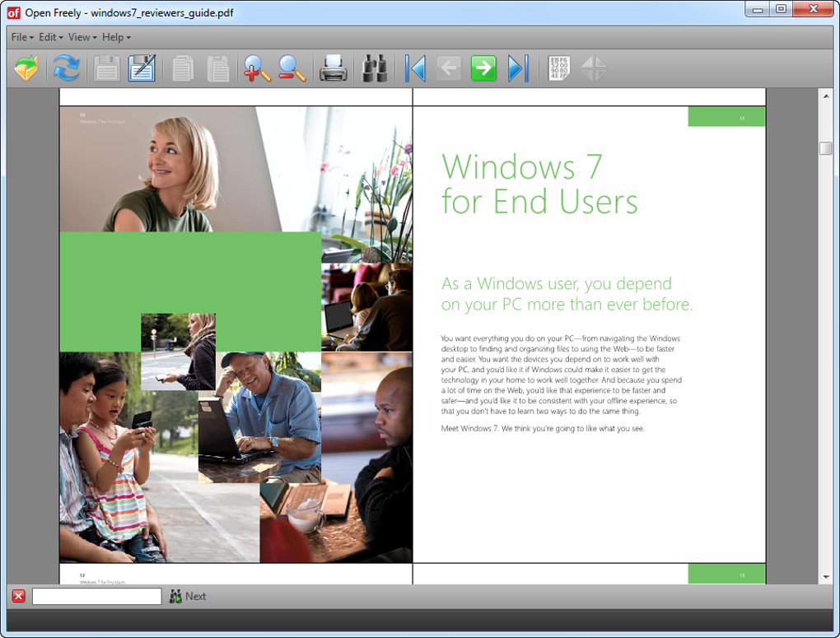This screenshot has width=840, height=638.
Task: Open the Help menu
Action: tap(116, 37)
